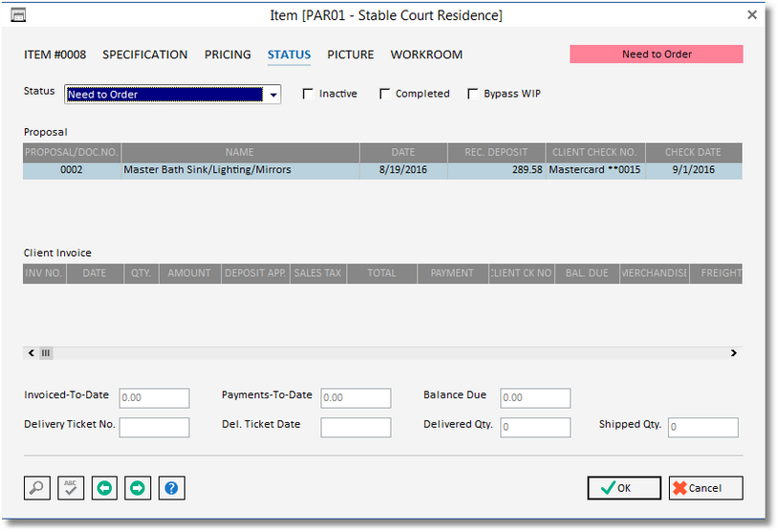Switch to the WORKROOM tab

(x=426, y=54)
